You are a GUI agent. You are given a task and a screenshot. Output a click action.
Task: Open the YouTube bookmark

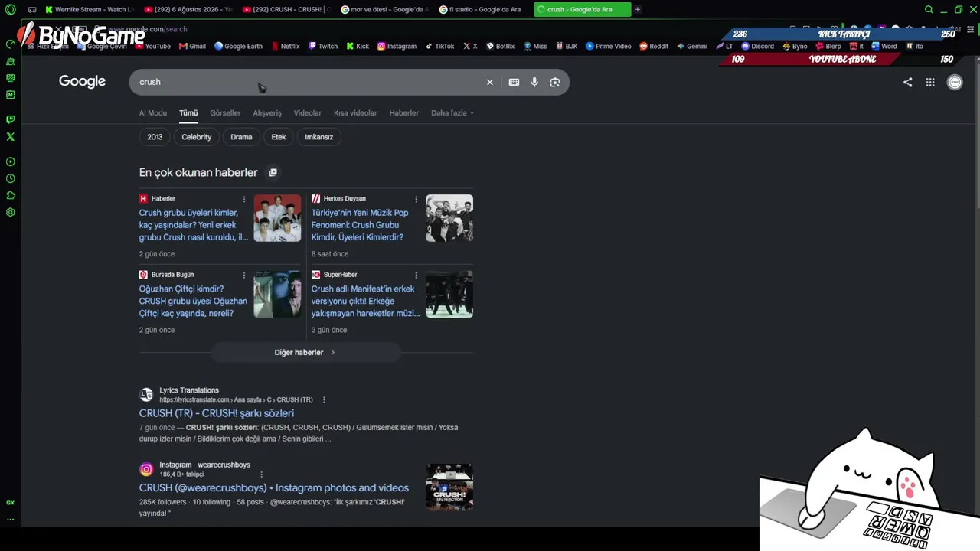coord(152,46)
